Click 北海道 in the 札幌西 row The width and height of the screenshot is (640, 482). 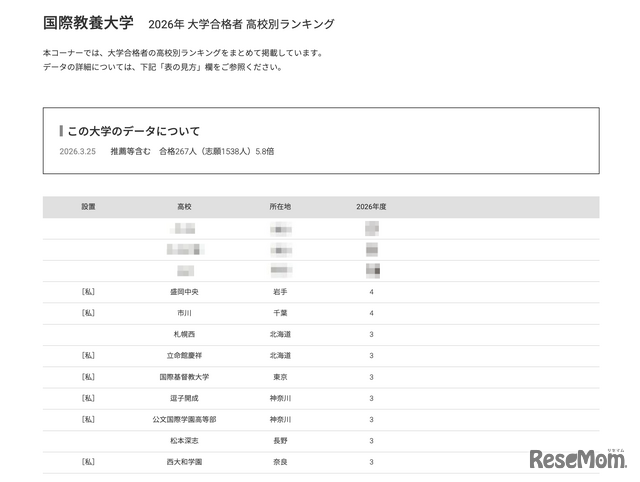point(280,334)
